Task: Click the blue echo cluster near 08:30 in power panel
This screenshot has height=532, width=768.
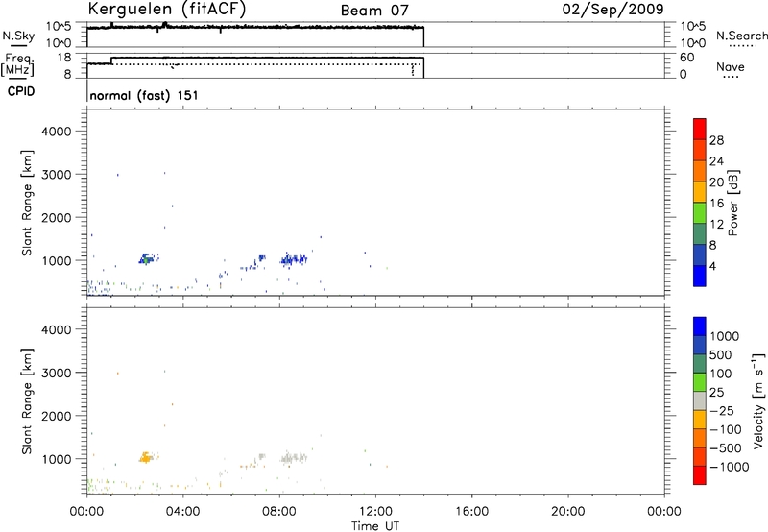Action: coord(294,259)
